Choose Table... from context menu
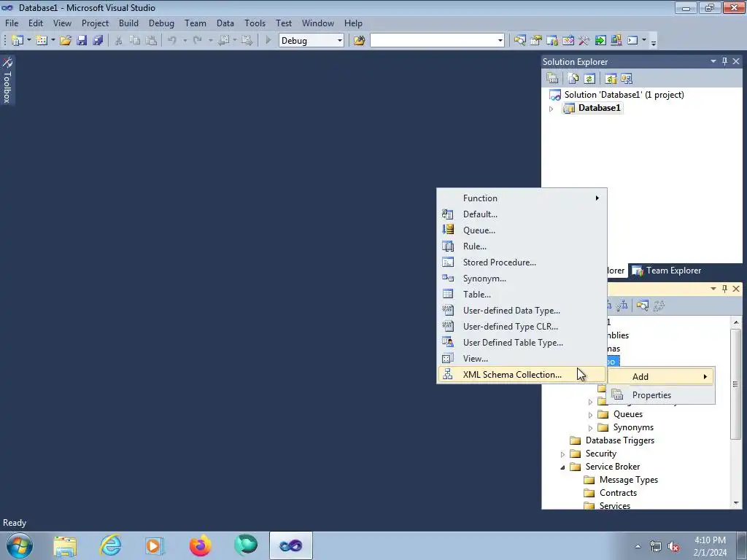The height and width of the screenshot is (560, 747). pos(522,295)
